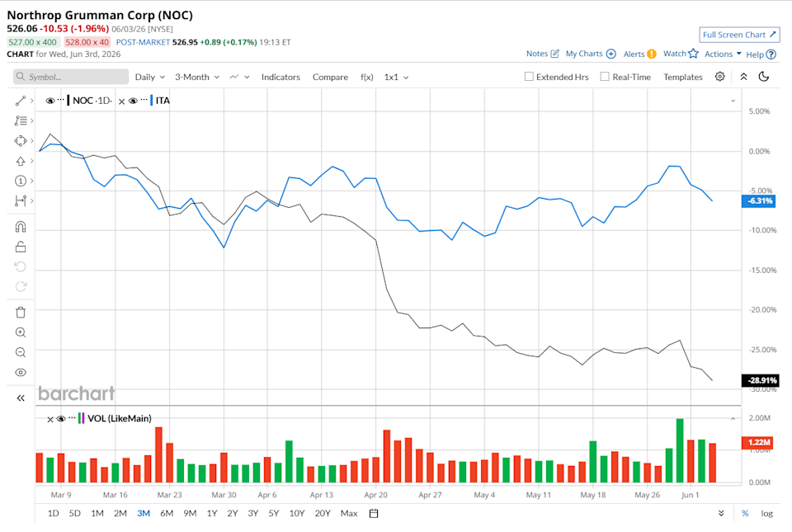The width and height of the screenshot is (792, 532).
Task: Open the Fibonacci/list drawing tools
Action: [x=20, y=120]
